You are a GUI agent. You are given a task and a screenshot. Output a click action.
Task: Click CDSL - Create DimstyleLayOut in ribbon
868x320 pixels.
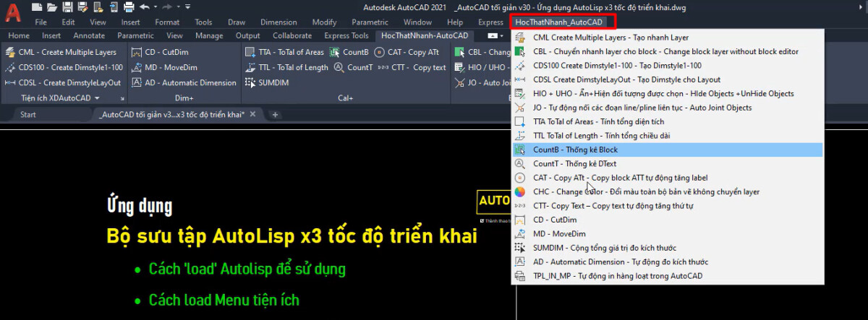[63, 82]
